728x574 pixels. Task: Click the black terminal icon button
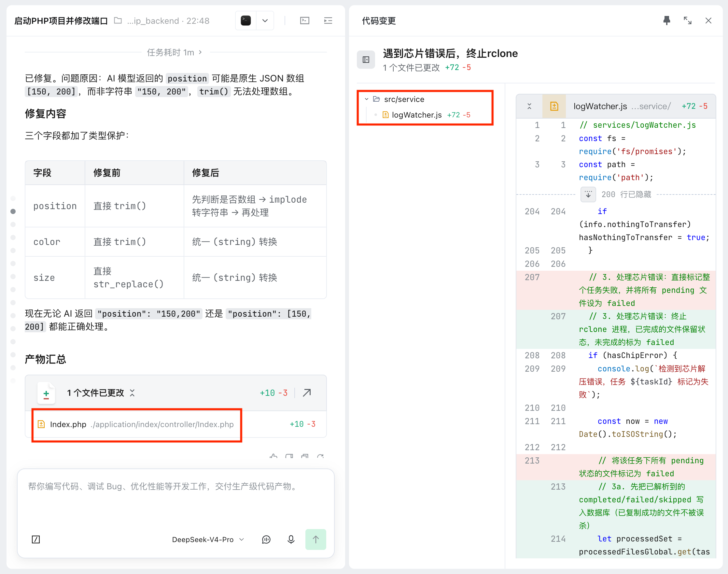tap(246, 21)
